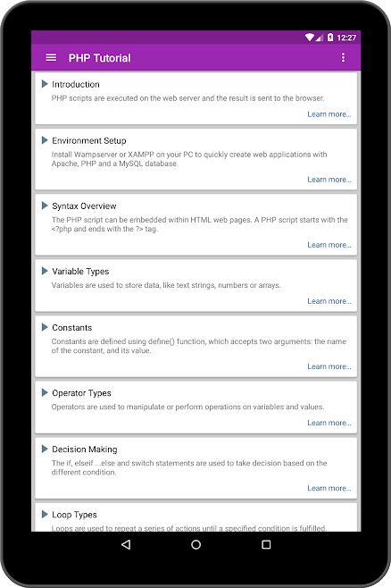Viewport: 391px width, 588px height.
Task: Open the hamburger navigation menu
Action: point(51,58)
